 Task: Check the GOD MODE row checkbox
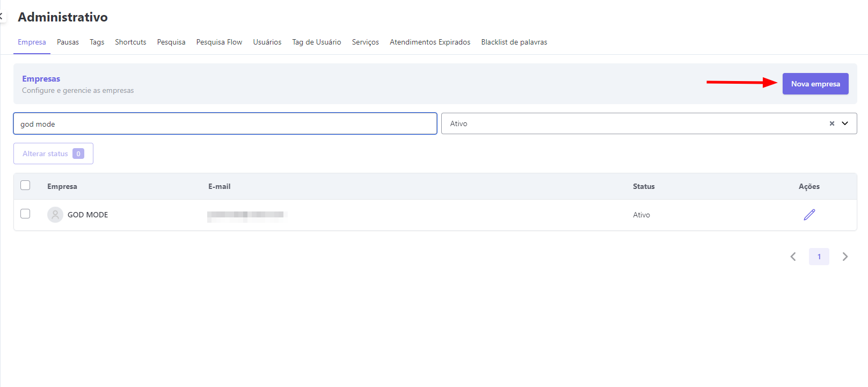click(x=25, y=214)
